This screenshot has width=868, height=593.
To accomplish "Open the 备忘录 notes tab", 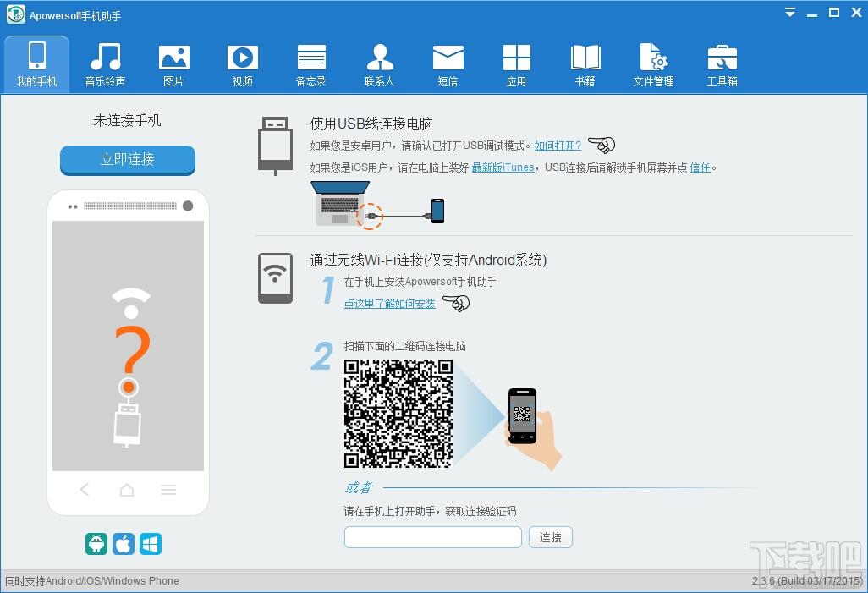I will (311, 64).
